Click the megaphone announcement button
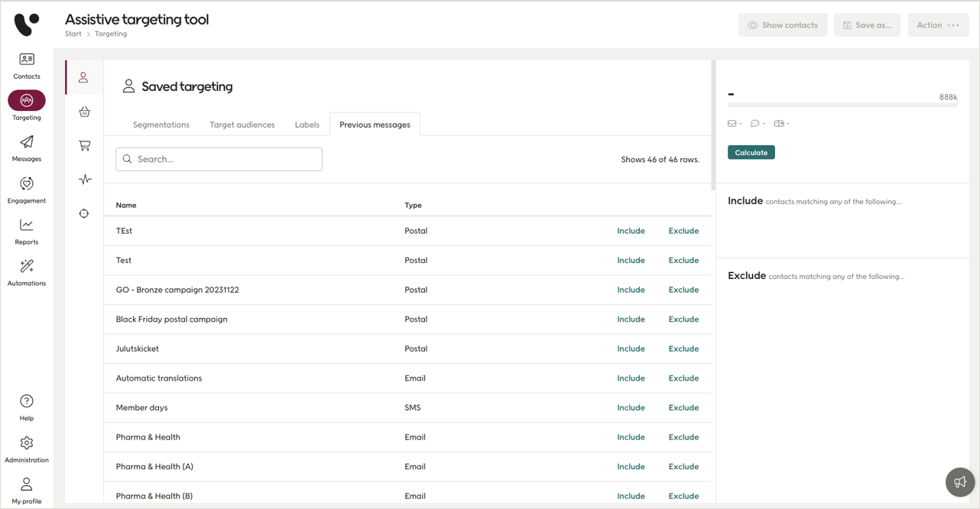 point(960,482)
